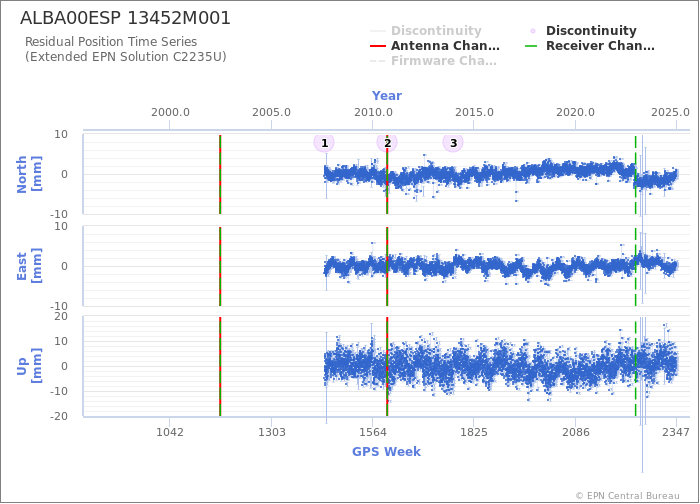Click the GPS week 1825 tick label
The image size is (700, 504).
click(474, 432)
